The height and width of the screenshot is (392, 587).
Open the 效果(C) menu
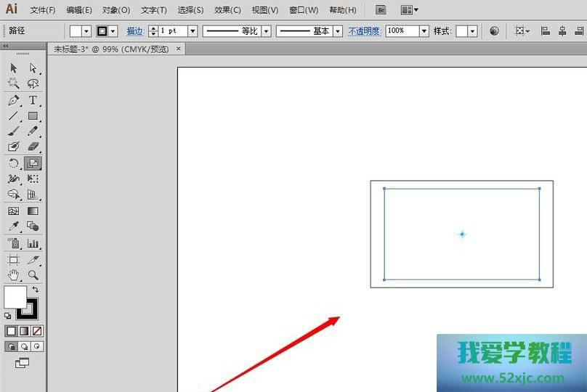coord(227,10)
